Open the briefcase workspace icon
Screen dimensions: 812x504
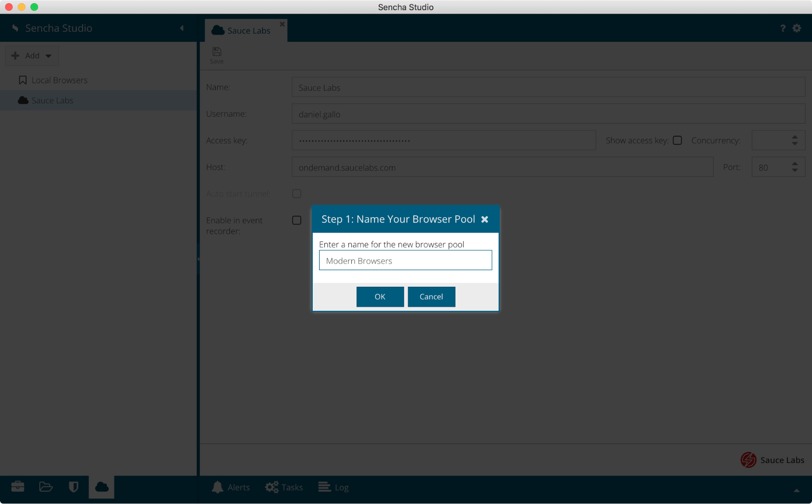click(17, 487)
